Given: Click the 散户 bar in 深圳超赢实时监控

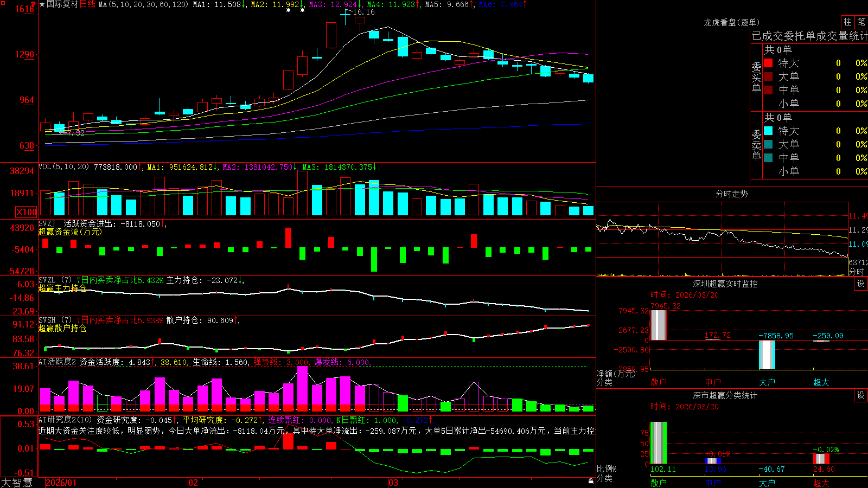Looking at the screenshot, I should (x=658, y=325).
